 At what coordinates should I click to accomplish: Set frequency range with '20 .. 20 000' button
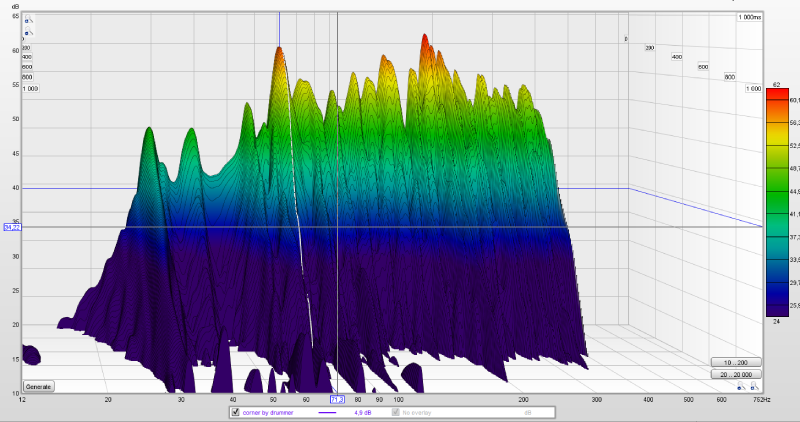click(x=736, y=373)
